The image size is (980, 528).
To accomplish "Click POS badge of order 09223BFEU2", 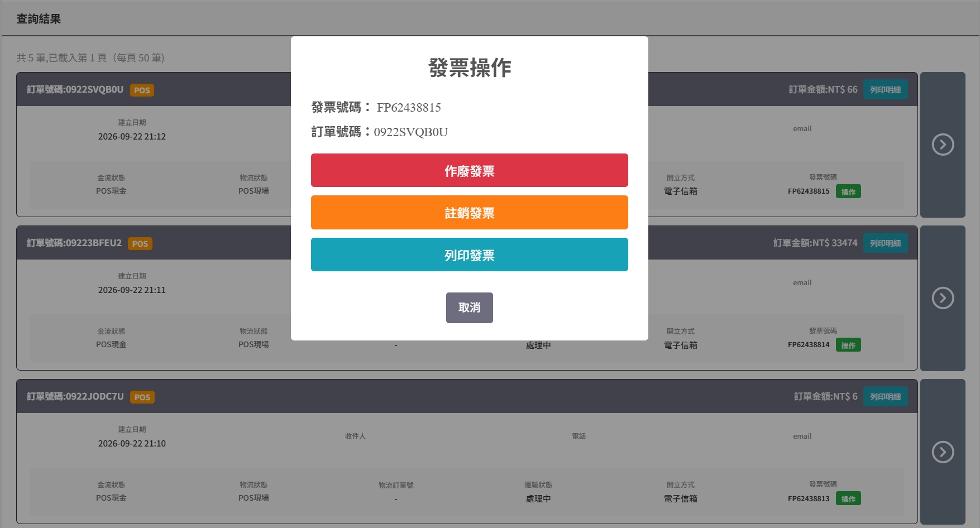I will click(x=140, y=243).
